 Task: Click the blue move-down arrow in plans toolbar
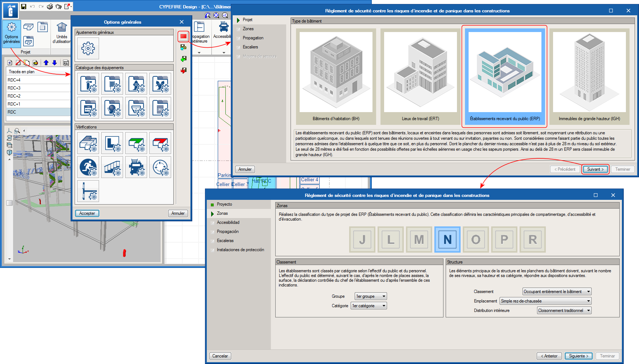[54, 63]
